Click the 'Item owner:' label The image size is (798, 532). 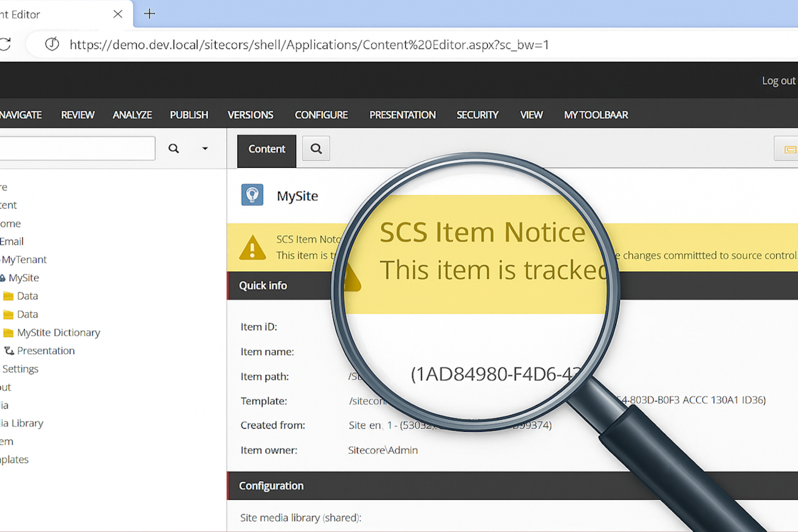point(269,450)
